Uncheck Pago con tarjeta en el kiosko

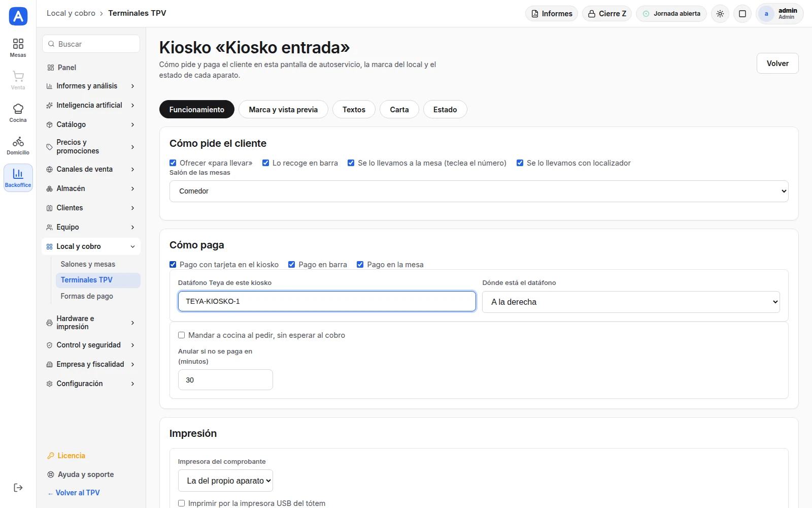(173, 265)
